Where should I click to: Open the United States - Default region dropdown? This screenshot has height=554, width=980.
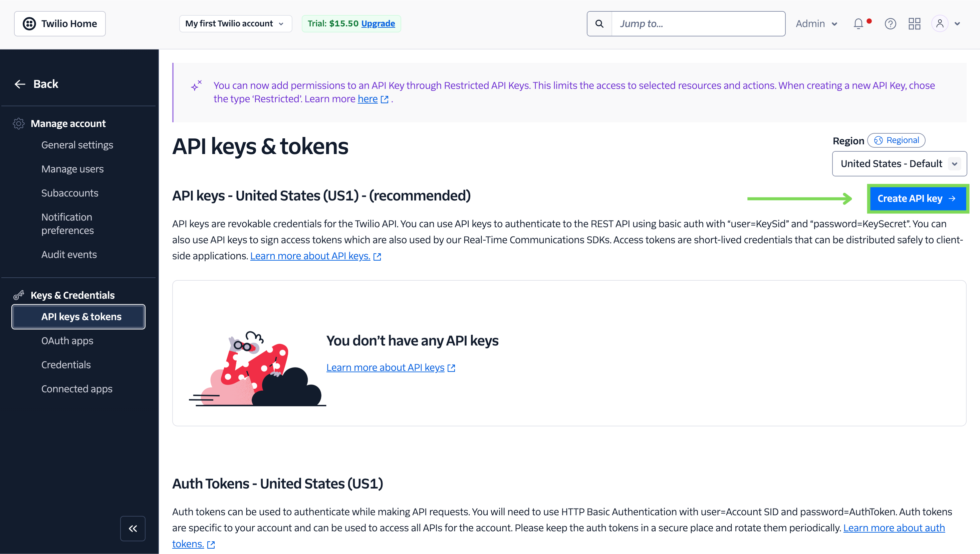tap(899, 164)
